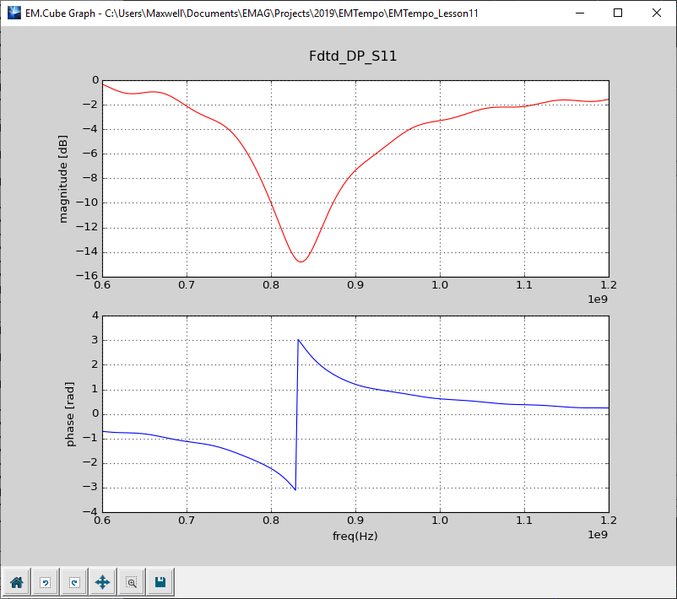The height and width of the screenshot is (599, 677).
Task: Minimize the EM.Cube Graph window
Action: (x=572, y=13)
